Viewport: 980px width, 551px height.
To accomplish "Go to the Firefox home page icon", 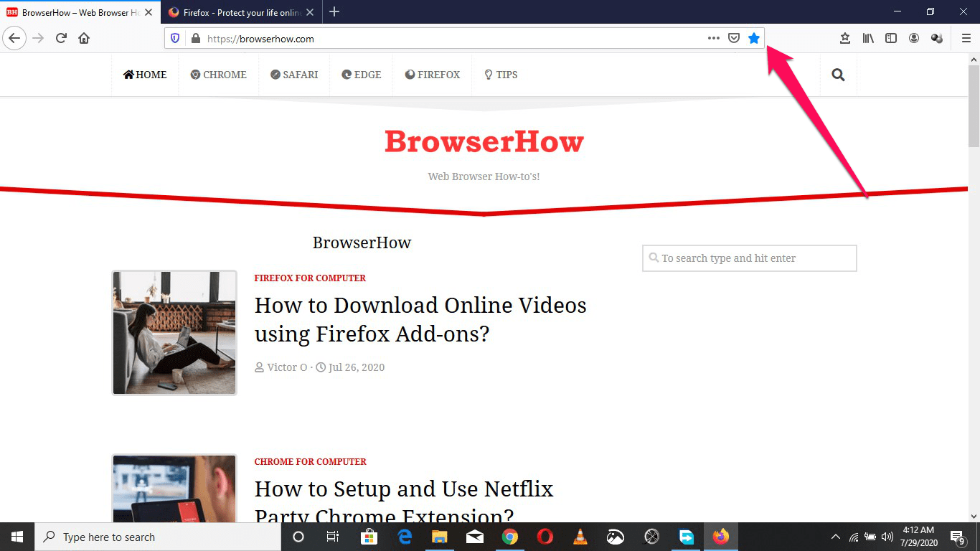I will tap(84, 39).
